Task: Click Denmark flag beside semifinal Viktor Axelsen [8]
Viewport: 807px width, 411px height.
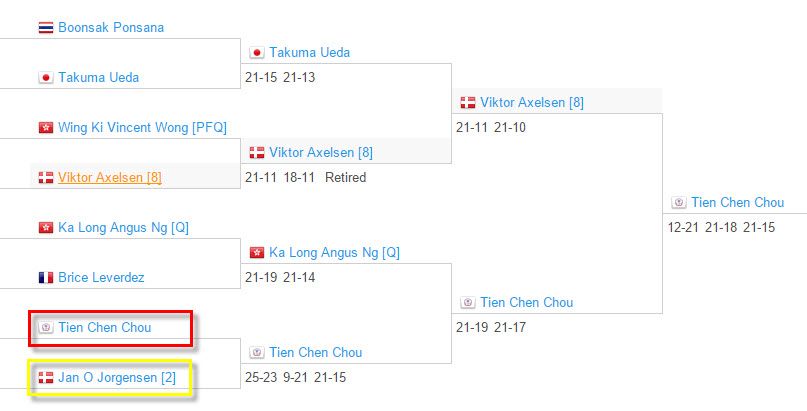Action: [468, 103]
